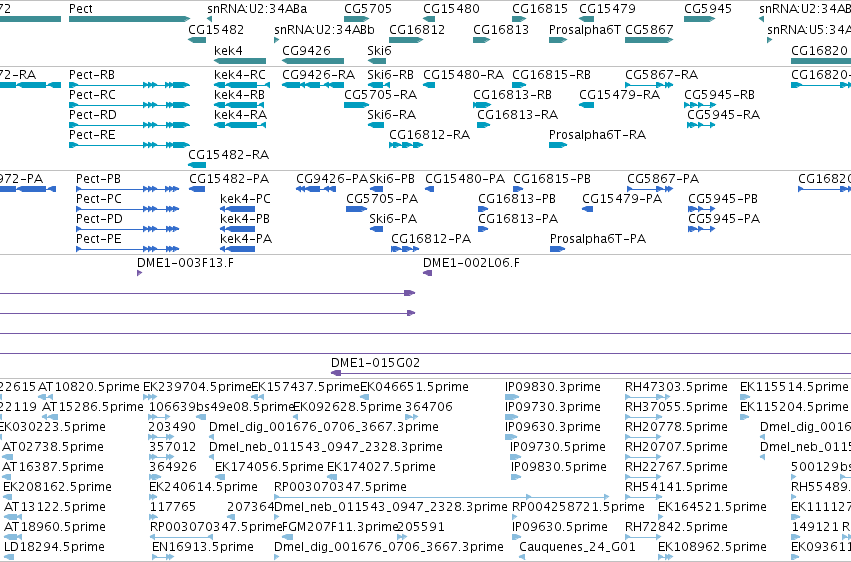Image resolution: width=851 pixels, height=562 pixels.
Task: Select the CG9426-RA transcript label
Action: pyautogui.click(x=319, y=75)
